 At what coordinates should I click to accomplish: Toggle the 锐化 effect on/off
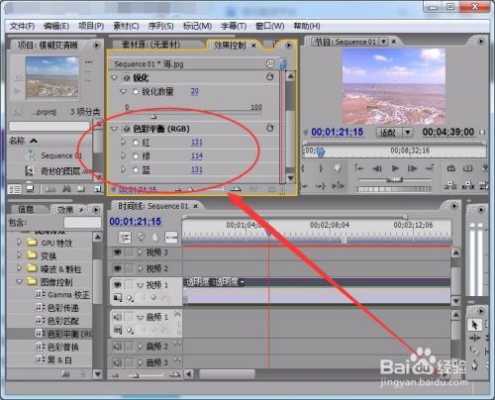pos(126,78)
